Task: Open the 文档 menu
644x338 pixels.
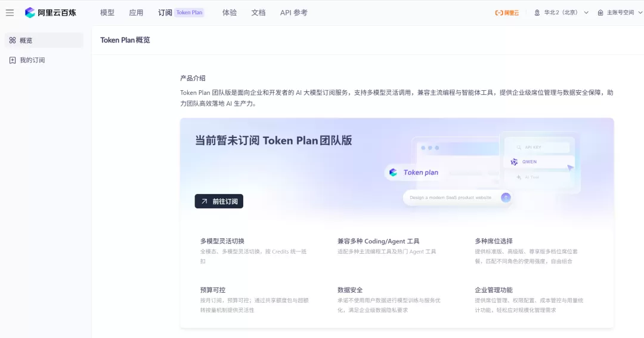Action: click(x=258, y=13)
